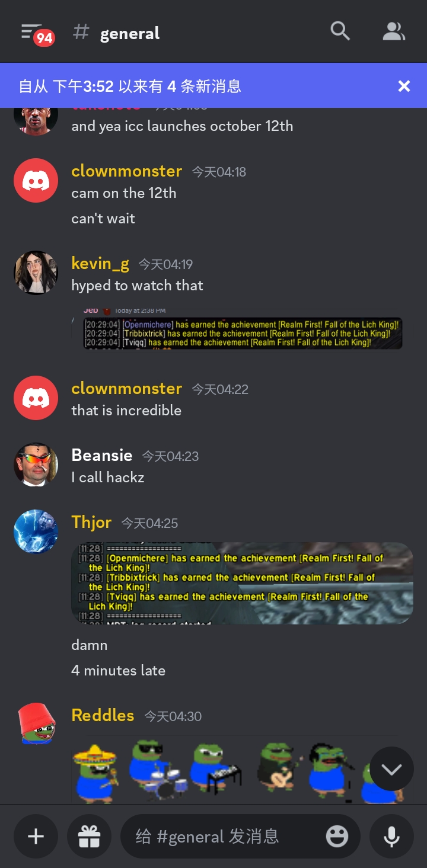Jump to new messages banner
427x868 pixels.
[x=202, y=87]
